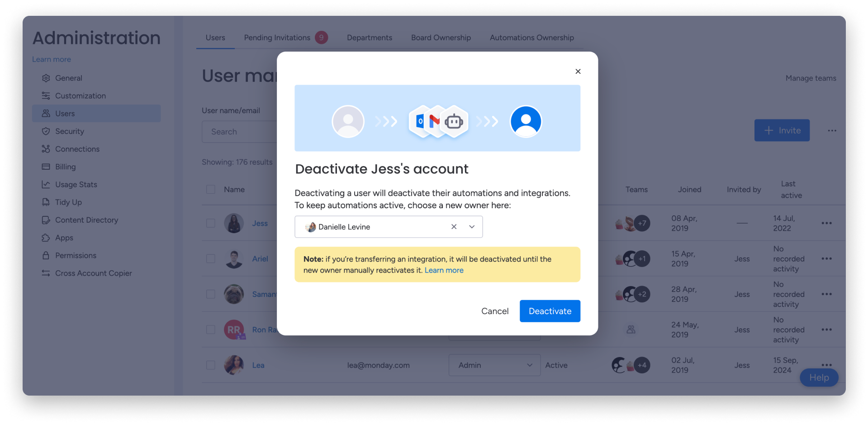Click the Gmail integration icon in banner
The width and height of the screenshot is (868, 425).
pos(435,121)
